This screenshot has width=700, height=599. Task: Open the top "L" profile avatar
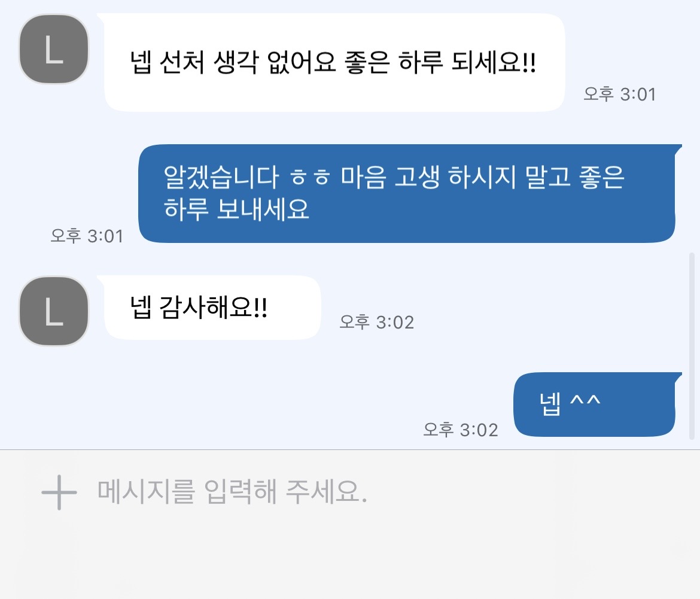pyautogui.click(x=54, y=50)
